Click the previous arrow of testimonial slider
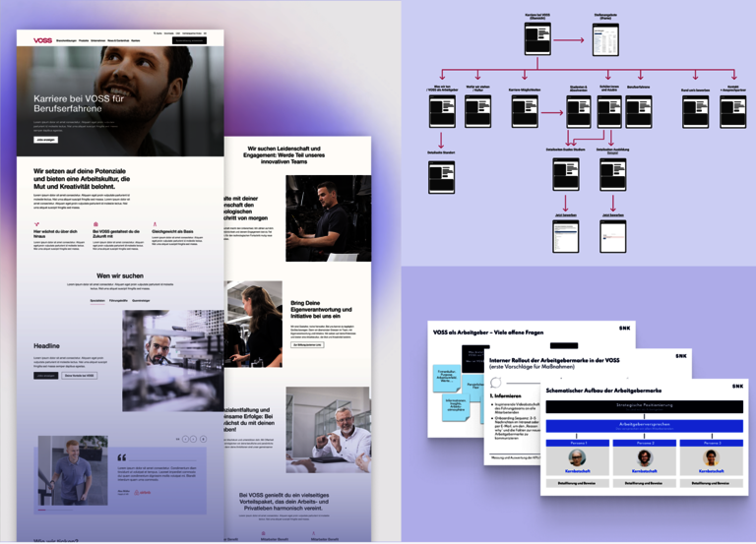Screen dimensions: 756x544 coord(185,439)
